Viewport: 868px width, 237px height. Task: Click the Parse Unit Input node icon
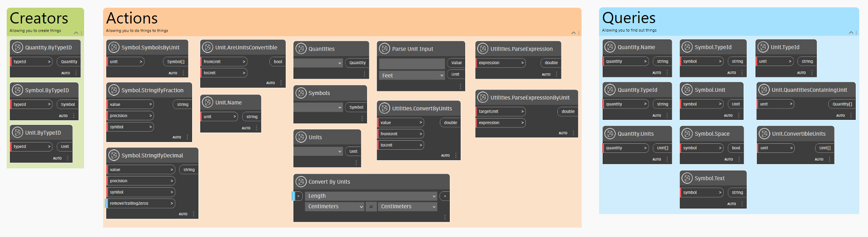tap(384, 48)
